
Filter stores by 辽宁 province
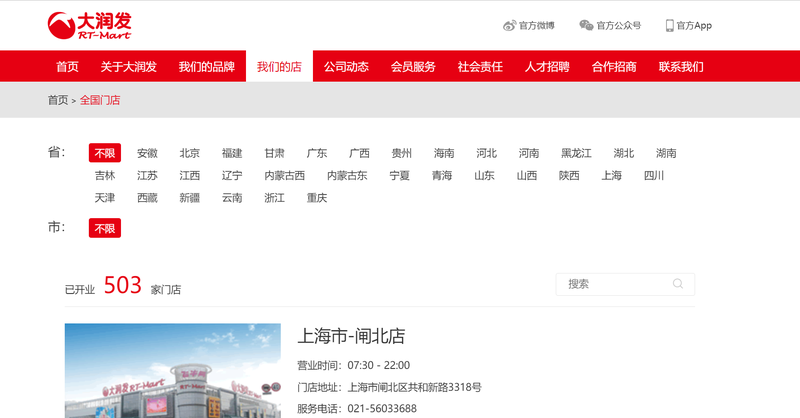232,176
